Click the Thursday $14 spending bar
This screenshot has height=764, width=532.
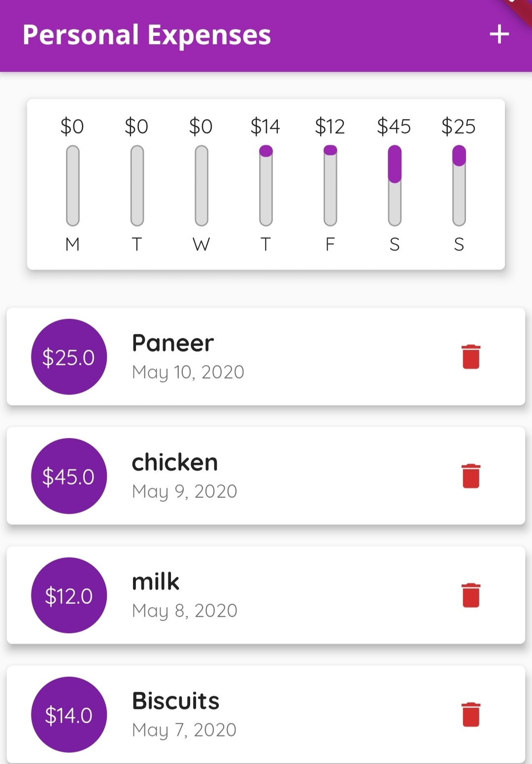click(266, 185)
